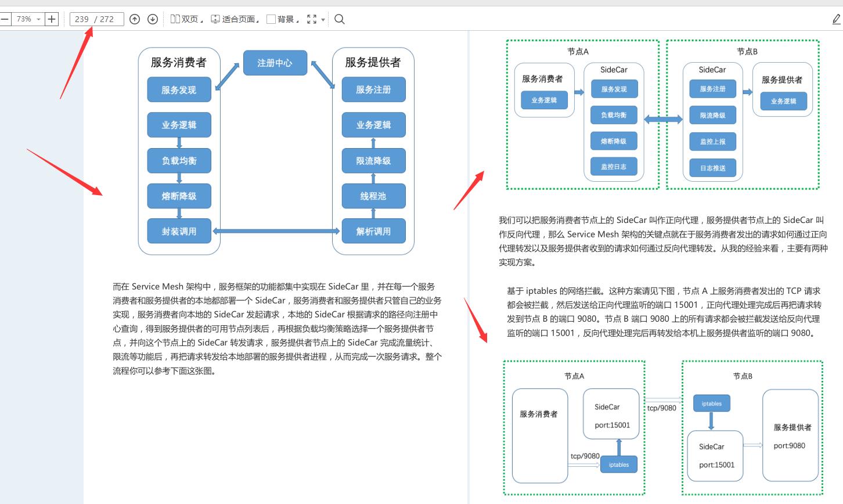843x504 pixels.
Task: Click the 监控日志 box in 节点A SideCar
Action: tap(614, 167)
